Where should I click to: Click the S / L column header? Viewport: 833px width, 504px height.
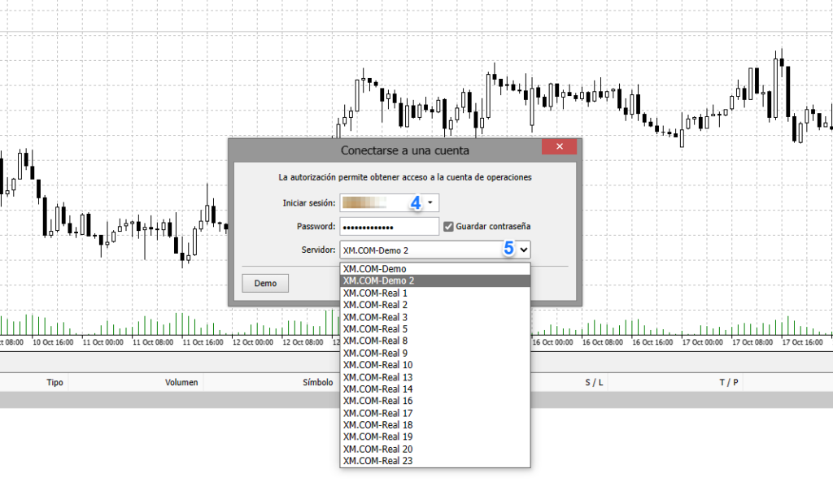(594, 382)
